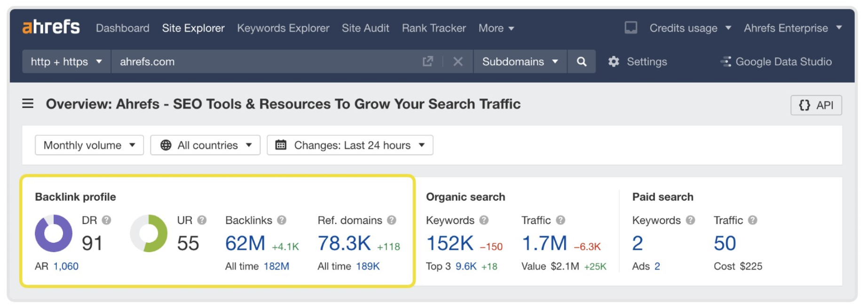The width and height of the screenshot is (868, 308).
Task: Open the All countries filter
Action: 205,145
